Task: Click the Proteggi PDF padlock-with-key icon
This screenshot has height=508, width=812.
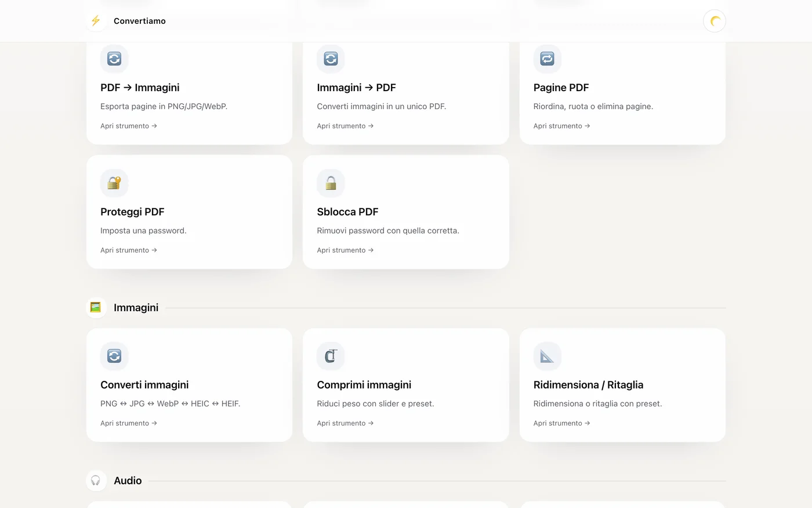Action: pos(114,183)
